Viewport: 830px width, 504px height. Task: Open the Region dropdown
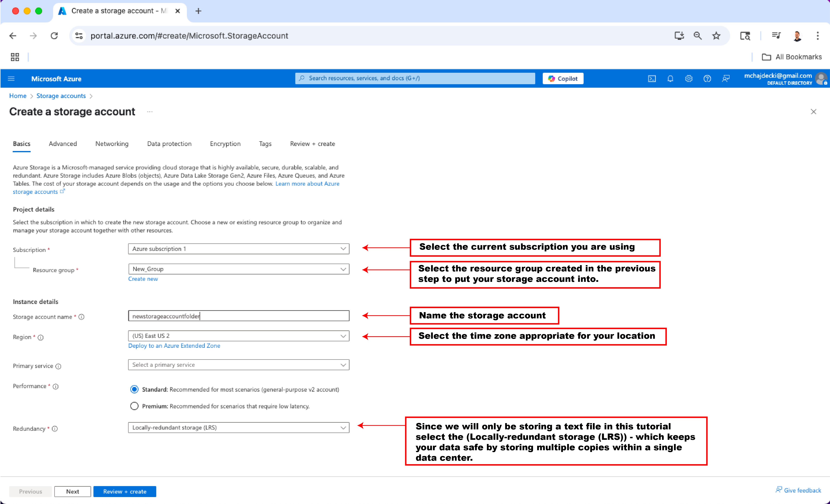(x=239, y=336)
